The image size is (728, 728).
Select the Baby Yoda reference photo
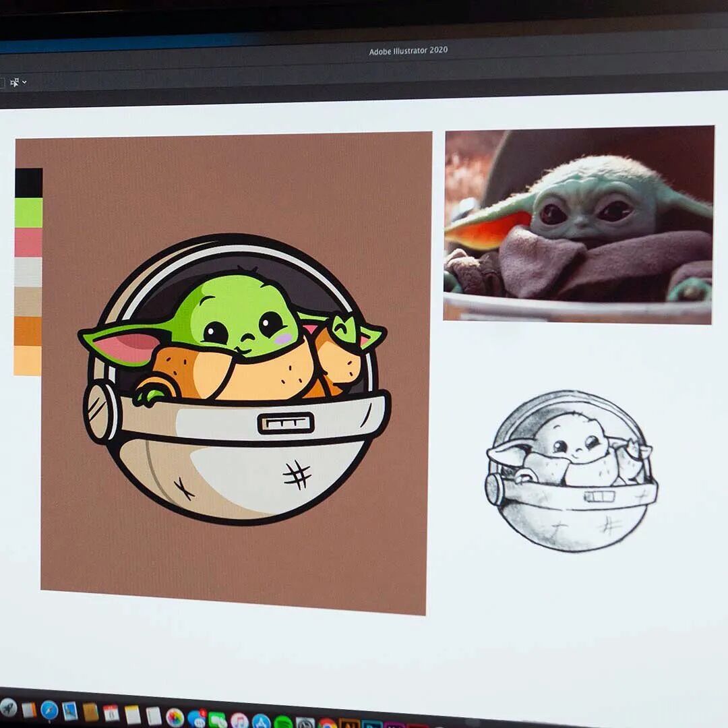[x=578, y=224]
